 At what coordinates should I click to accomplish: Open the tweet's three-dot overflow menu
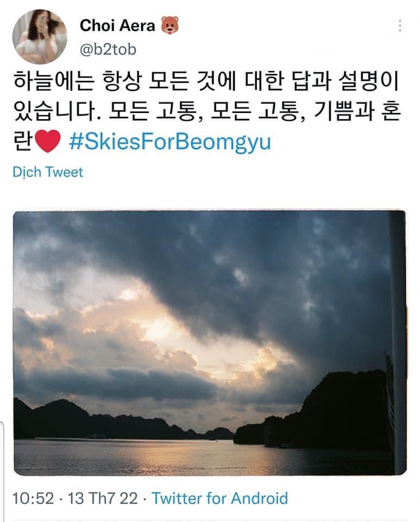tap(400, 26)
